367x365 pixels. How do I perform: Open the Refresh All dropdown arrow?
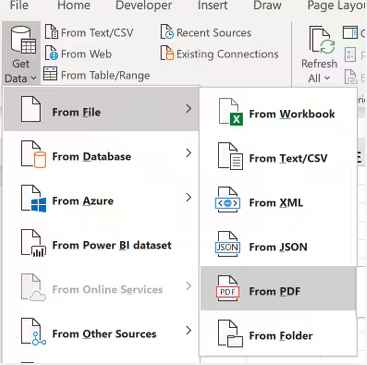coord(327,78)
